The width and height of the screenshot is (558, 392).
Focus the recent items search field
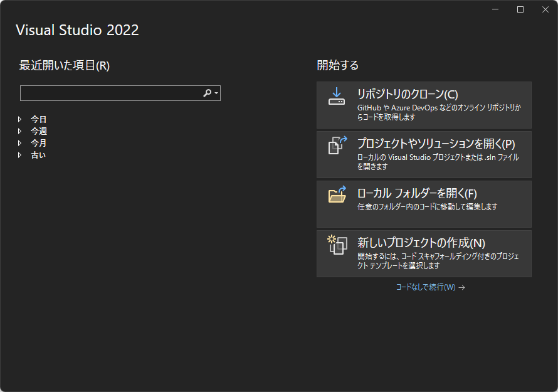coord(120,93)
